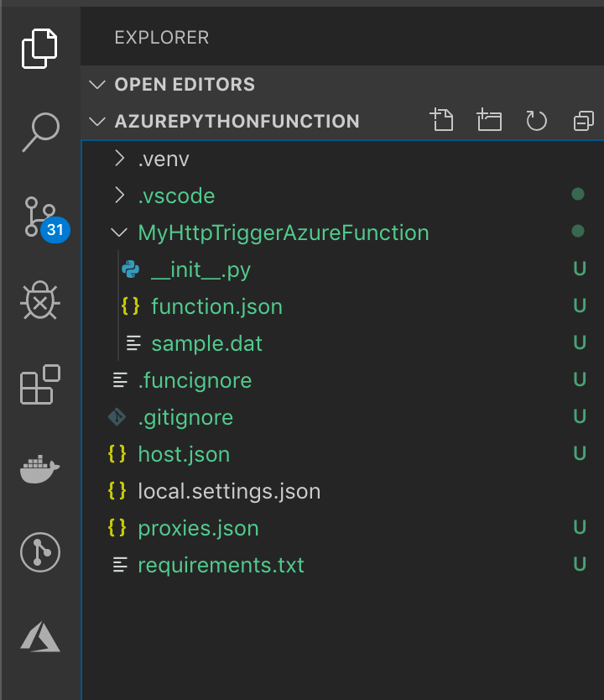Open requirements.txt file
Viewport: 604px width, 700px height.
click(x=221, y=565)
